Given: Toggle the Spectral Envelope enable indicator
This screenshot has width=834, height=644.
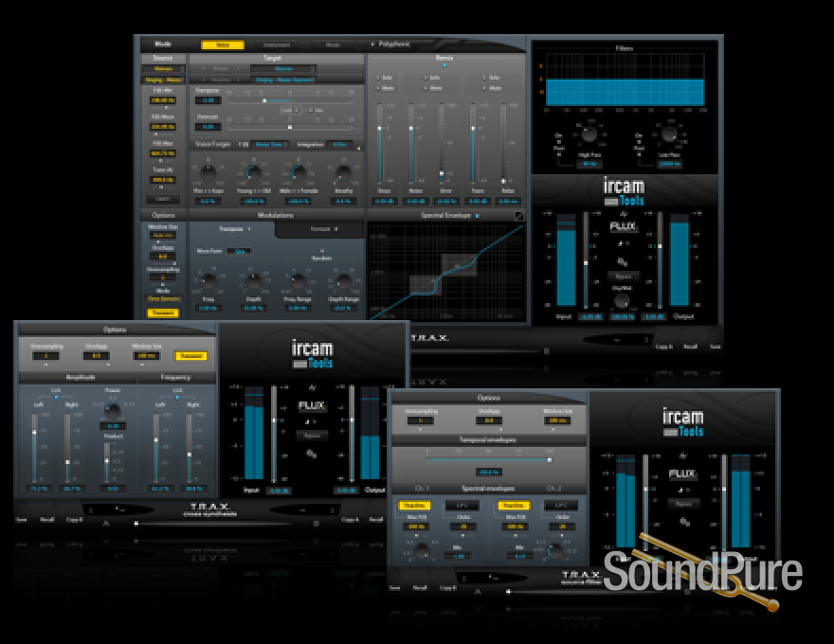Looking at the screenshot, I should click(x=477, y=216).
